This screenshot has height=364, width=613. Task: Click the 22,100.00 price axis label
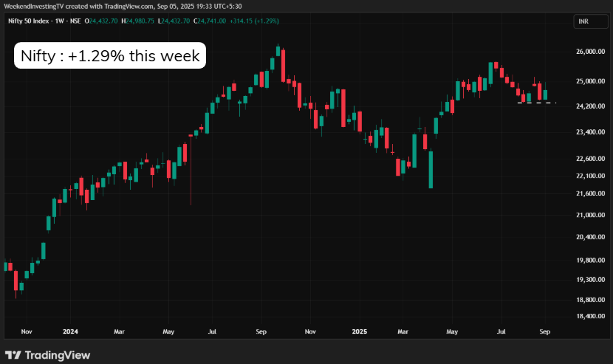tap(590, 176)
